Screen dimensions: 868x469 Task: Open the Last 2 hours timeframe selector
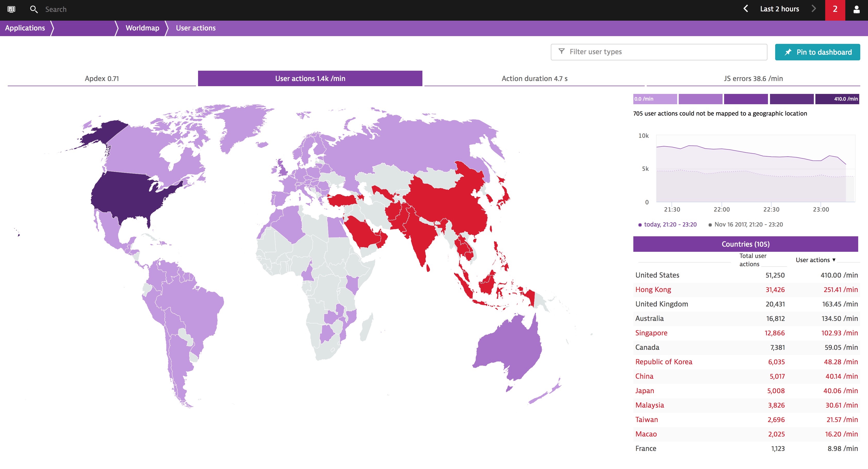click(779, 9)
